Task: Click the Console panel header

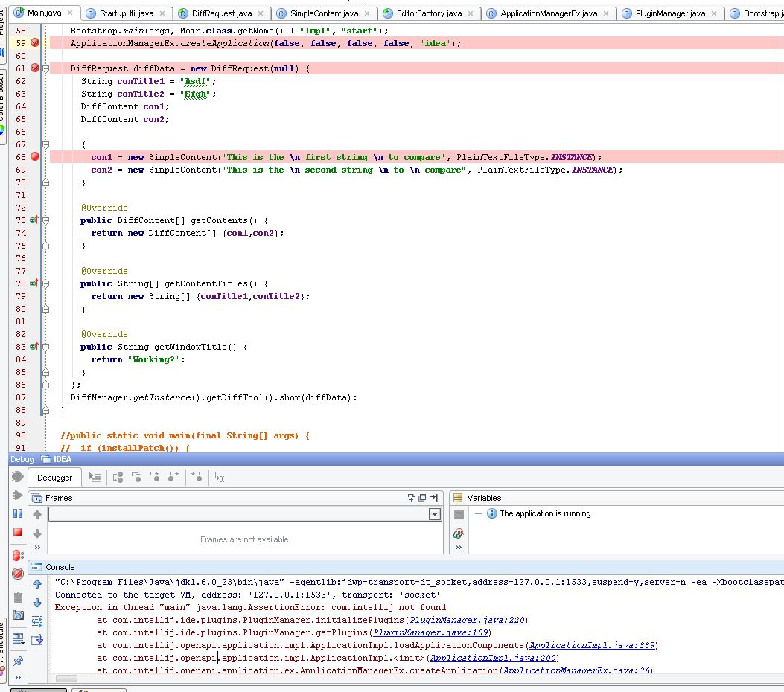Action: tap(406, 567)
